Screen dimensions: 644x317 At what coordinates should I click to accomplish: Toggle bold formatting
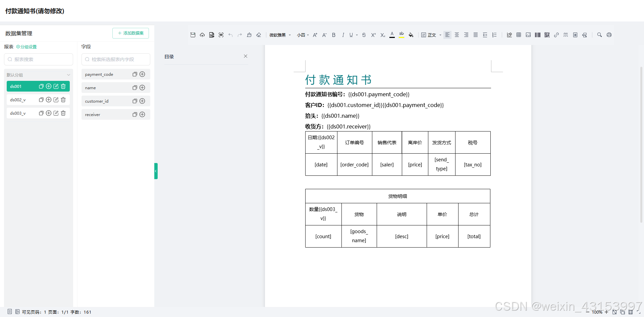tap(334, 35)
